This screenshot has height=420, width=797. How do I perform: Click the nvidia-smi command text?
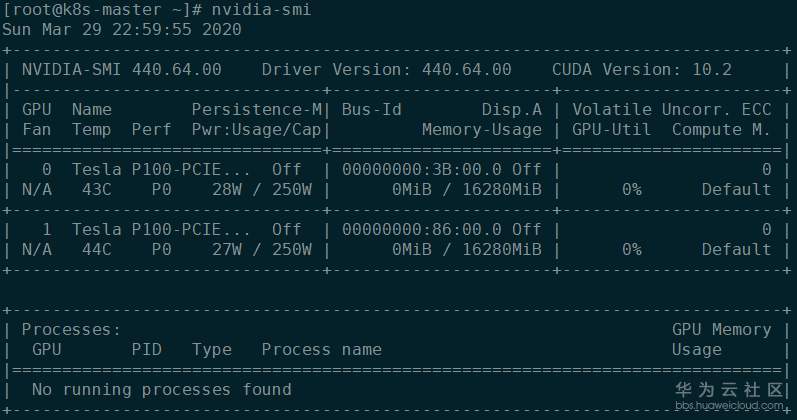246,9
